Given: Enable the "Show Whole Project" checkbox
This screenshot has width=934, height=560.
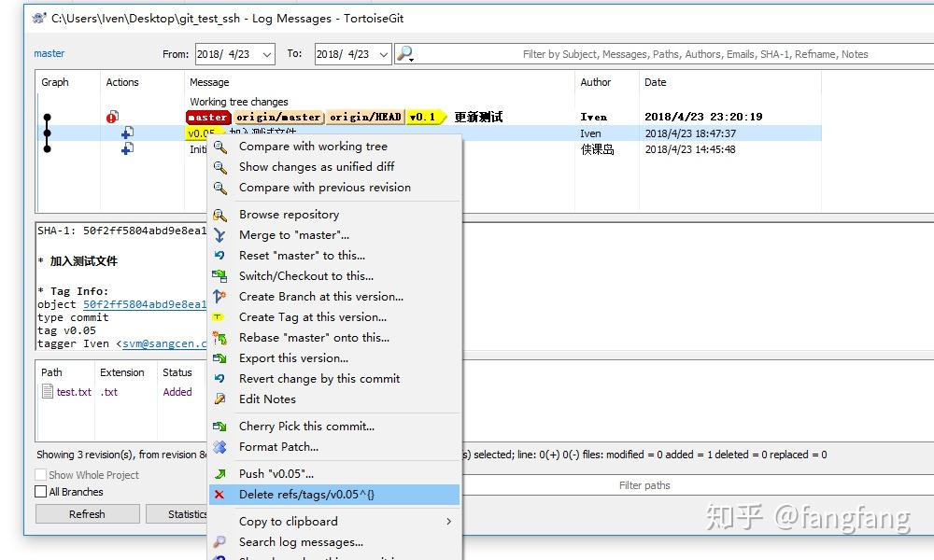Looking at the screenshot, I should [x=40, y=475].
